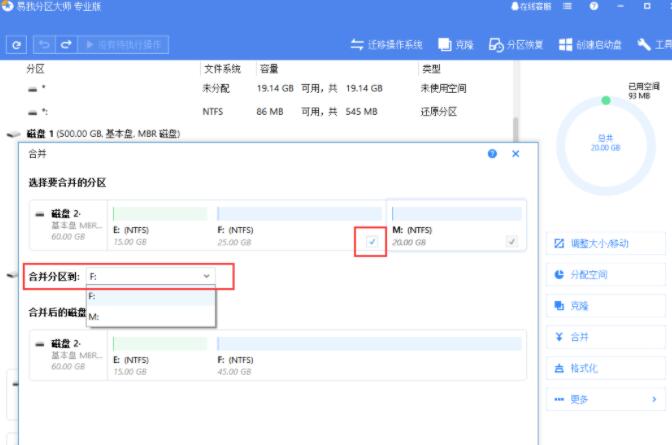Screen dimensions: 672x445
Task: Click the refresh icon in the toolbar
Action: click(16, 45)
